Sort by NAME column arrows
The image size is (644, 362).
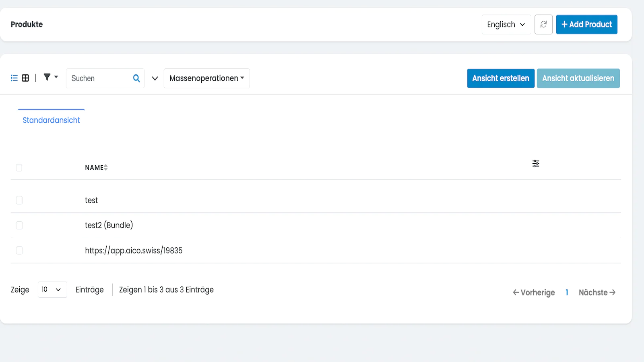[x=105, y=167]
